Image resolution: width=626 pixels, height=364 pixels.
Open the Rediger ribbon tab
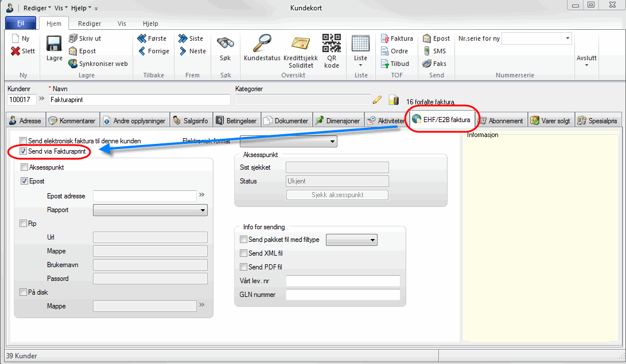89,24
